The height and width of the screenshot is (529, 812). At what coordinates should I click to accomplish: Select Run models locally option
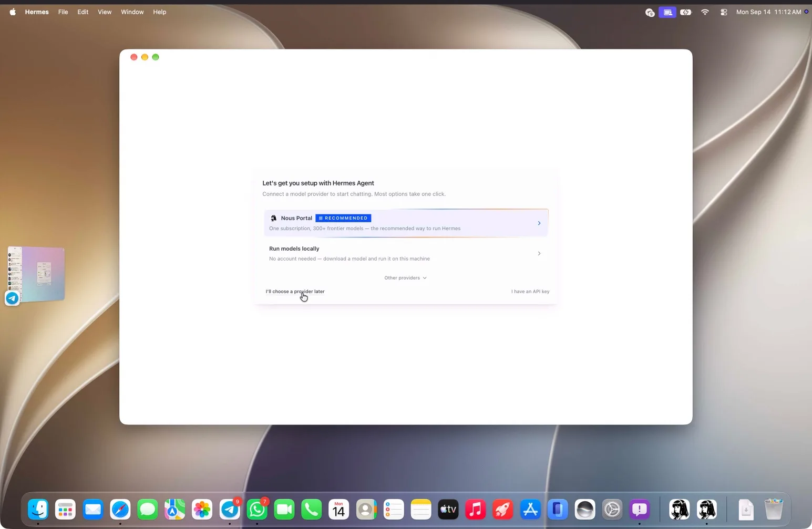click(406, 254)
